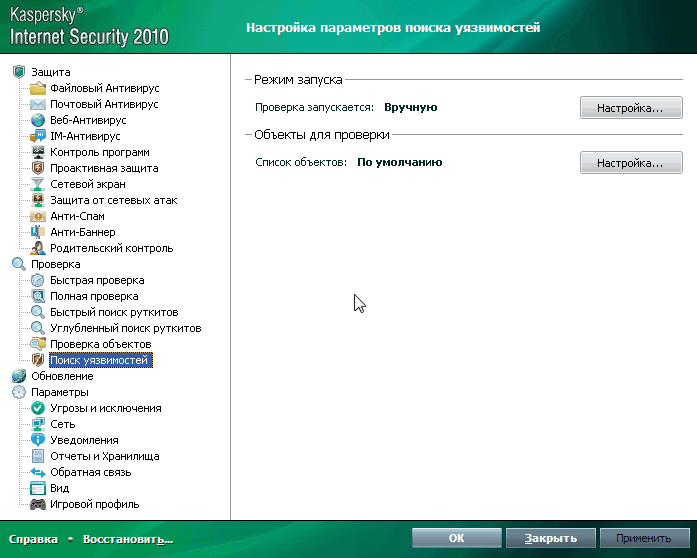This screenshot has height=558, width=697.
Task: Click the funnel icon for Сетевой экран
Action: (x=38, y=184)
